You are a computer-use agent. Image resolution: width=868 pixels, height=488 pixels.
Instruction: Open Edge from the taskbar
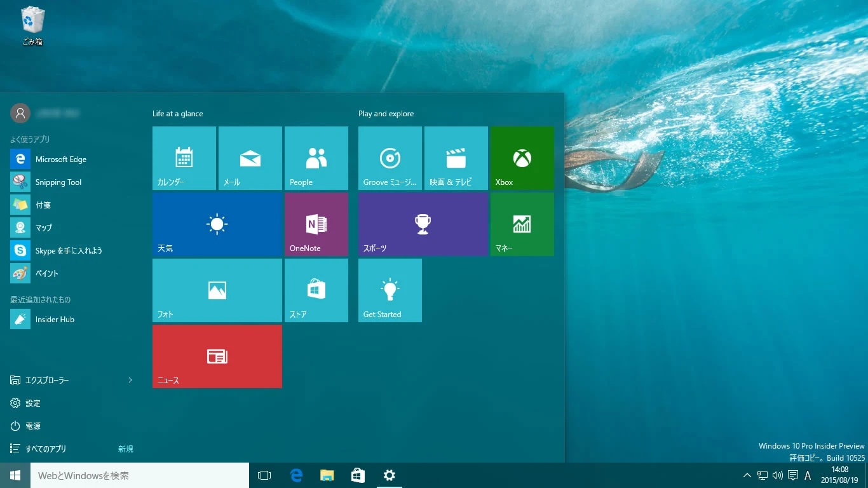[x=296, y=475]
